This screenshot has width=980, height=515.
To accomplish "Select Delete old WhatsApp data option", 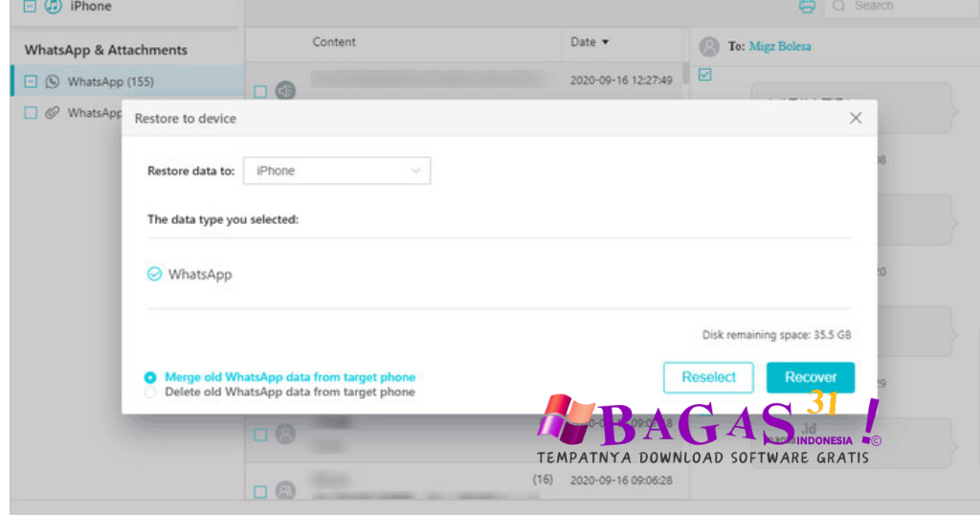I will point(150,392).
